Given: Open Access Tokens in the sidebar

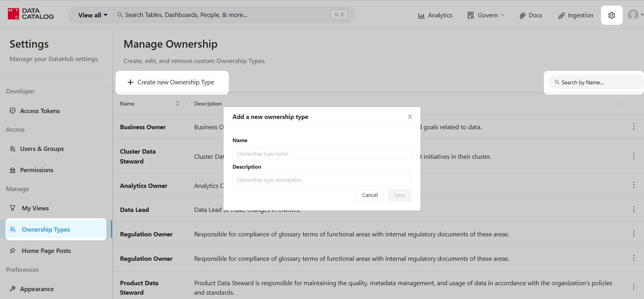Looking at the screenshot, I should 40,111.
